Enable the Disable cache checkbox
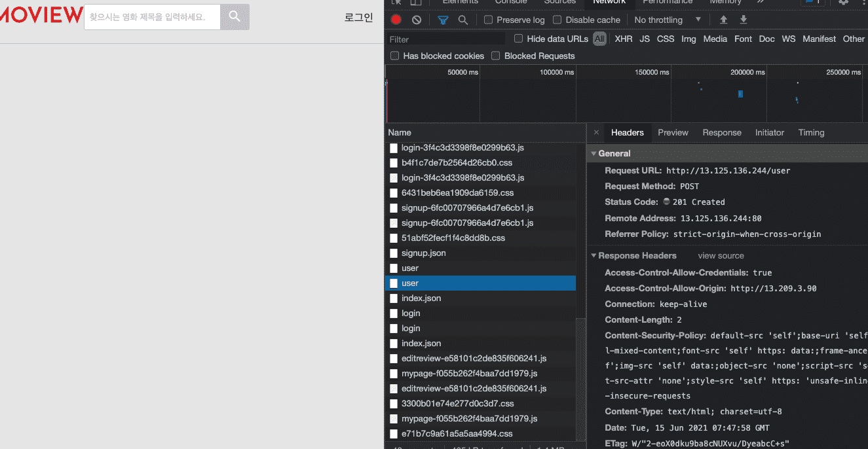868x449 pixels. click(557, 20)
